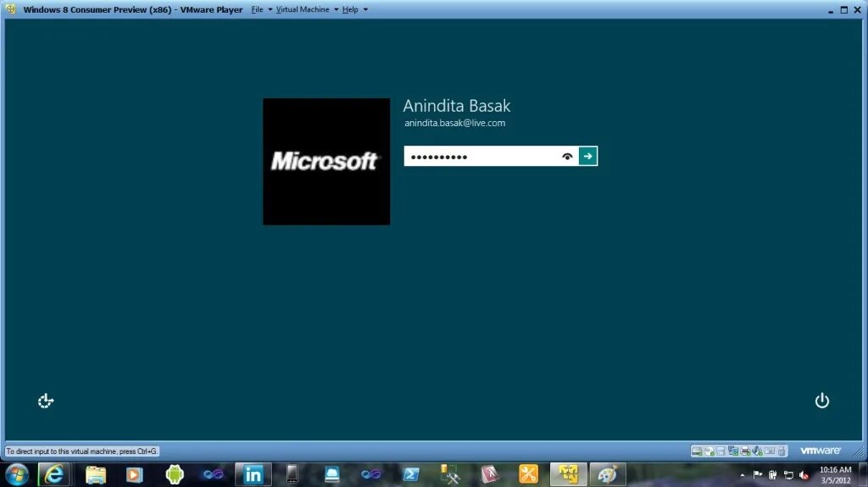Open the Help menu in VMware Player
The height and width of the screenshot is (487, 868).
pos(350,9)
